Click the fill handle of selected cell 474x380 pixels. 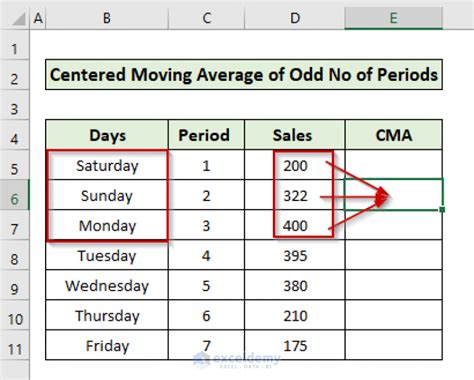point(442,210)
